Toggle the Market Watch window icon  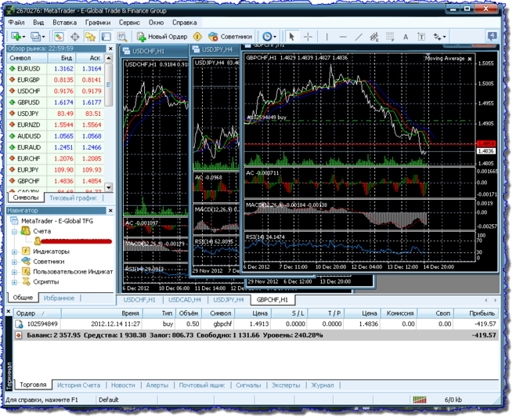point(59,36)
